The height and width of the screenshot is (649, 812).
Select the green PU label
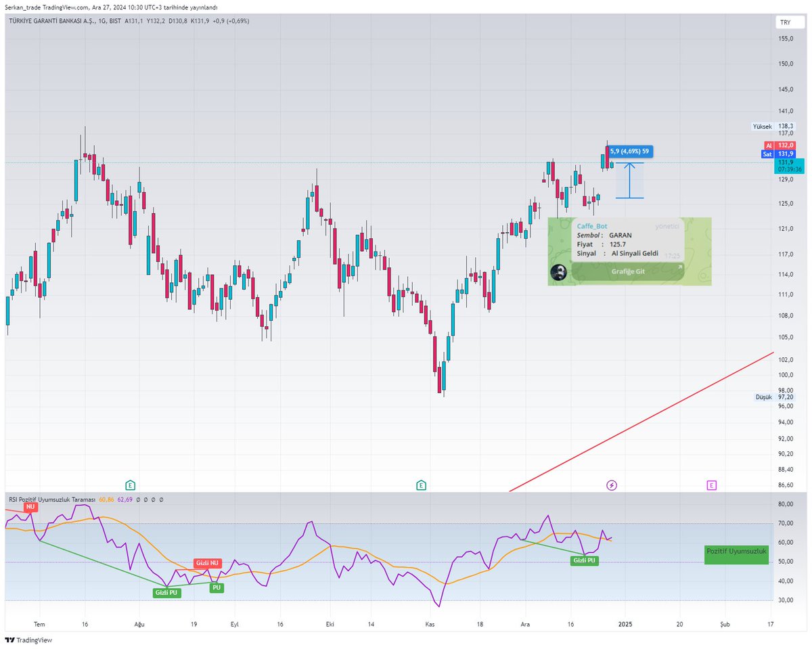coord(217,587)
